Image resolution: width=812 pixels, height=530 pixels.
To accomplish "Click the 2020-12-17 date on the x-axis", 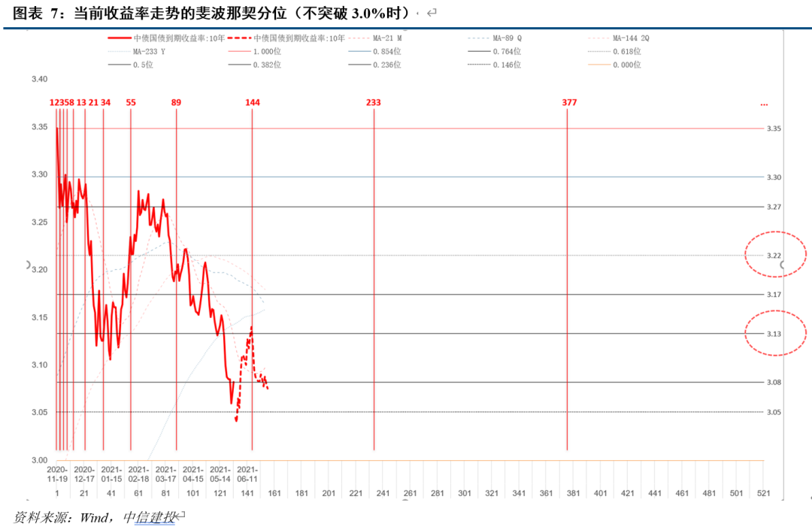I will (84, 474).
